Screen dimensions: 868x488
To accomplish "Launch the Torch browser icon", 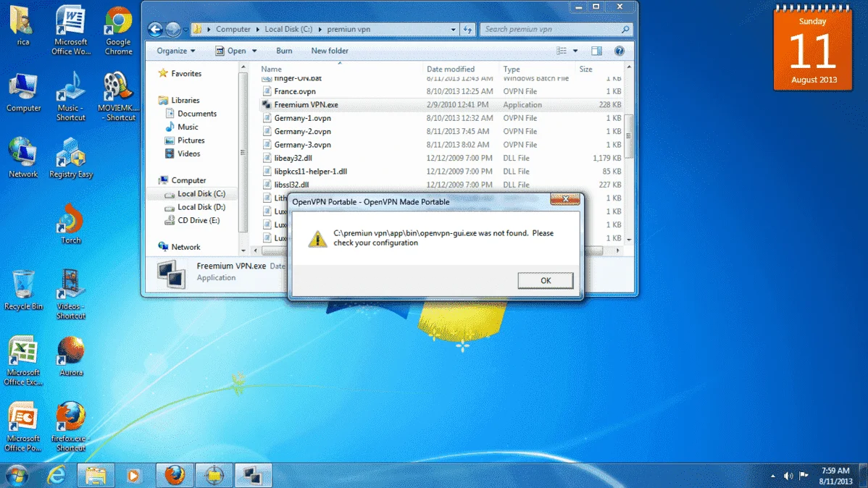I will click(x=71, y=224).
